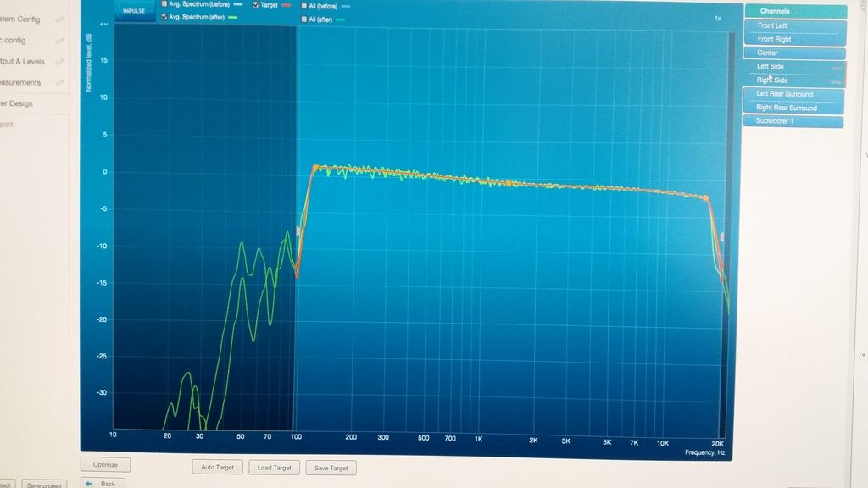
Task: Click the Optimize button
Action: pyautogui.click(x=105, y=465)
